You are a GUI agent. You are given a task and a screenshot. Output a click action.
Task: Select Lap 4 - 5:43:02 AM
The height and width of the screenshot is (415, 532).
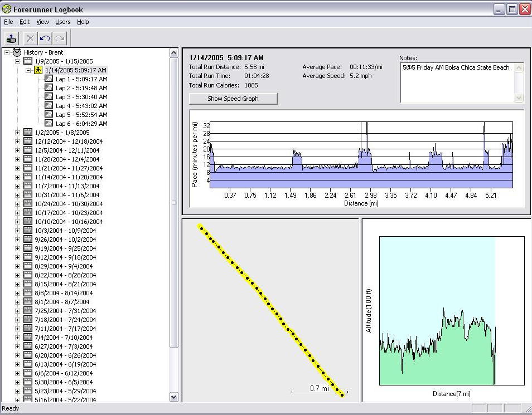81,106
